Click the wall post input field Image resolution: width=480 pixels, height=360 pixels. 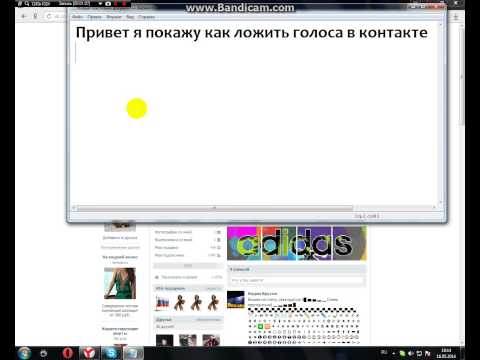pos(297,281)
